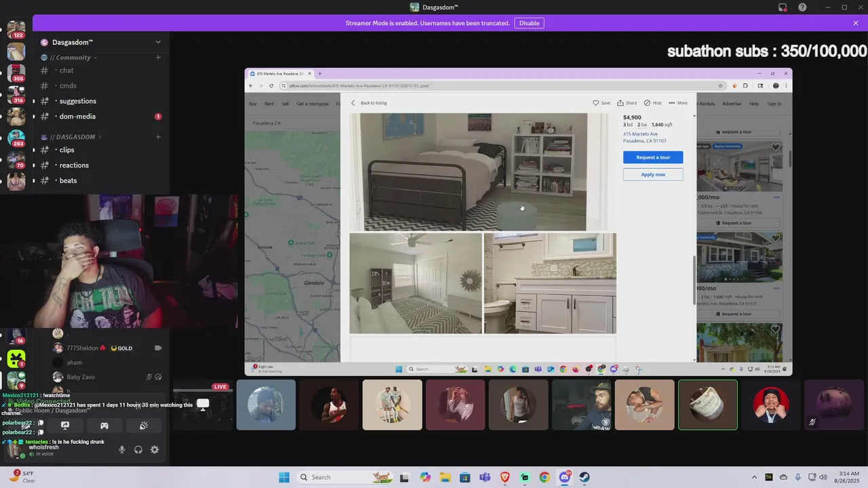The height and width of the screenshot is (488, 868).
Task: Click the share screen button
Action: [65, 426]
